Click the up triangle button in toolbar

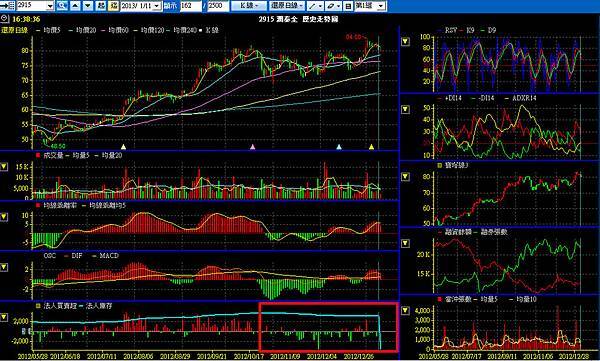click(75, 6)
